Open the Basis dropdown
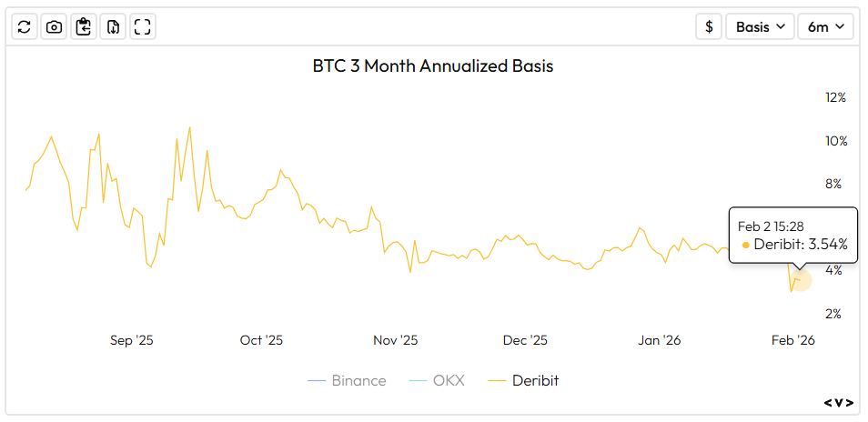The width and height of the screenshot is (868, 422). click(760, 26)
